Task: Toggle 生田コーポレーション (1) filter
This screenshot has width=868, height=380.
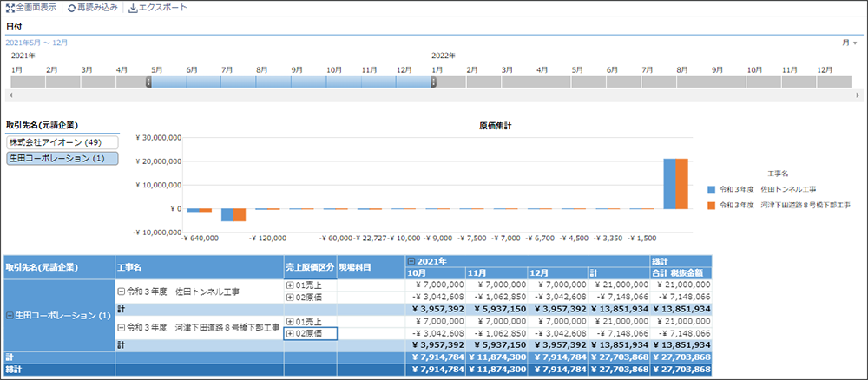Action: (62, 159)
